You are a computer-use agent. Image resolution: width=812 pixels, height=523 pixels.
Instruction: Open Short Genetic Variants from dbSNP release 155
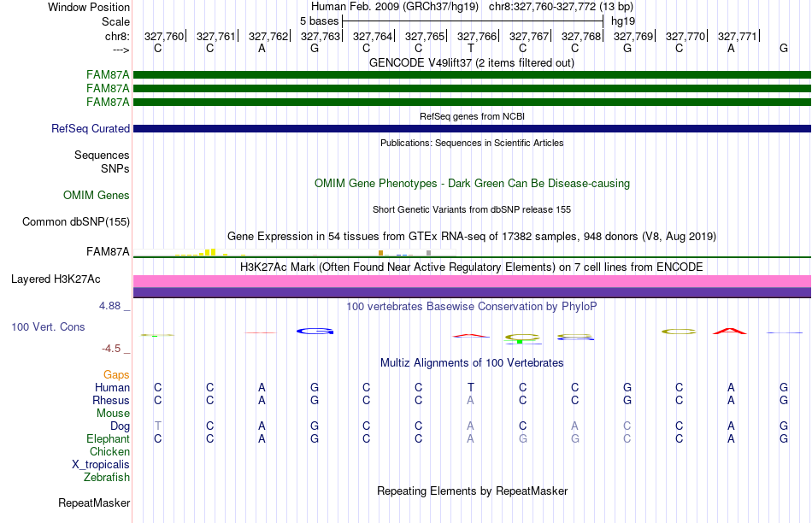(x=472, y=209)
